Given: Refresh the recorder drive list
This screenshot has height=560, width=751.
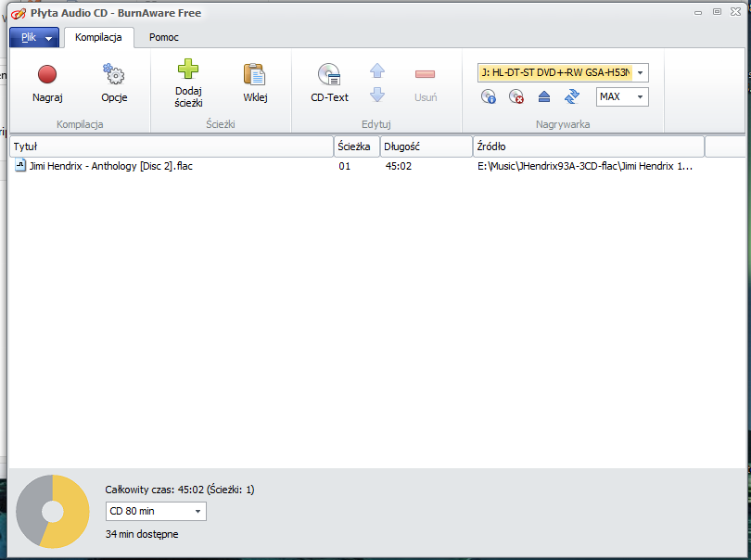Looking at the screenshot, I should [572, 96].
